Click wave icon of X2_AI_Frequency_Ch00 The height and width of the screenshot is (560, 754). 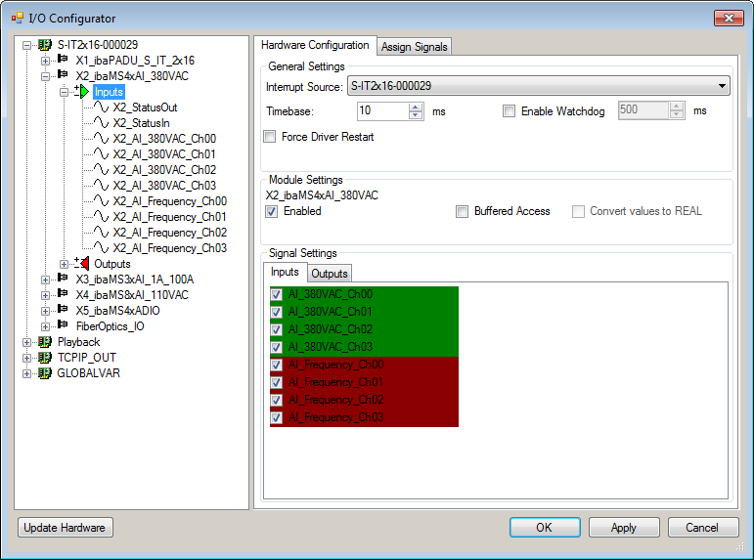click(101, 200)
